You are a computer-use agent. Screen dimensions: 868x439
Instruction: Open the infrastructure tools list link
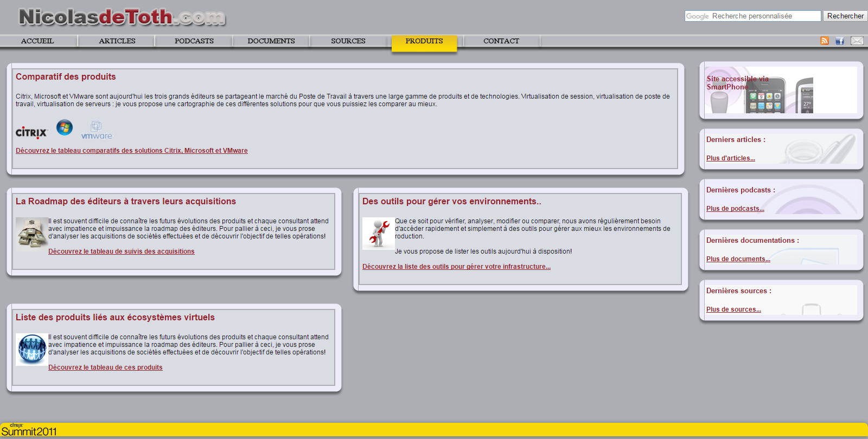pos(456,267)
